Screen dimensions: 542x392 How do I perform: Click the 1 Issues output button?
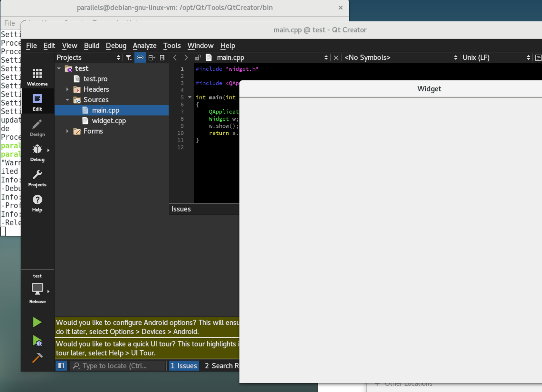pyautogui.click(x=184, y=366)
